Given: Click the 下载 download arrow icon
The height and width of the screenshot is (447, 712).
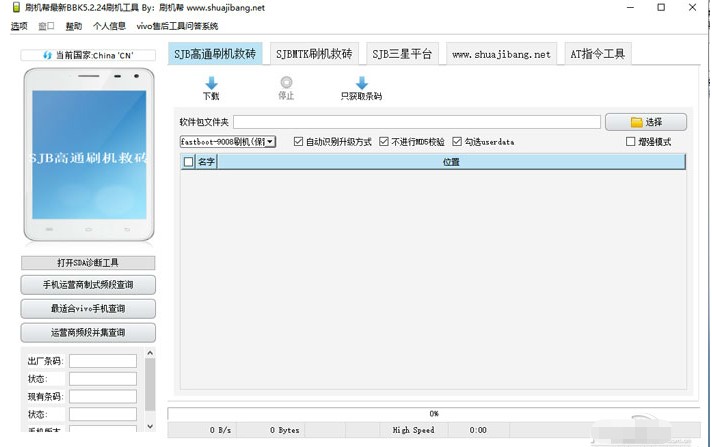Looking at the screenshot, I should 211,83.
